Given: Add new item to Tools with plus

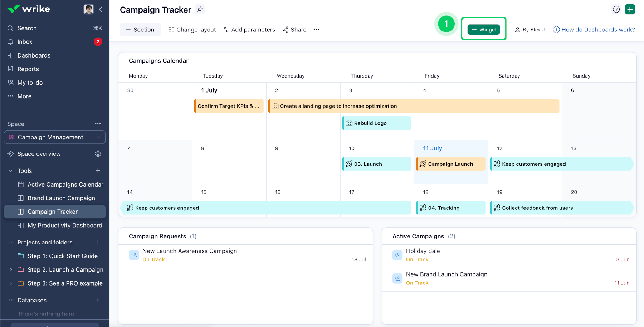Looking at the screenshot, I should tap(98, 171).
